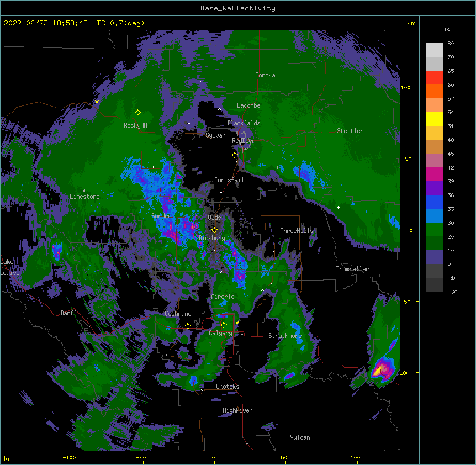Click the Vulcan label
Screen dimensions: 476x465
(300, 437)
